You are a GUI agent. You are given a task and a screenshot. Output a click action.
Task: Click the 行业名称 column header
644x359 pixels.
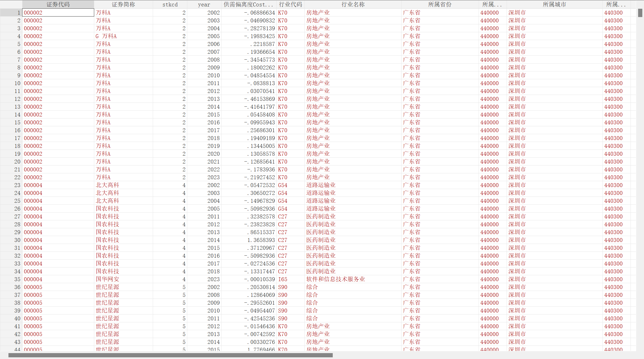click(353, 4)
